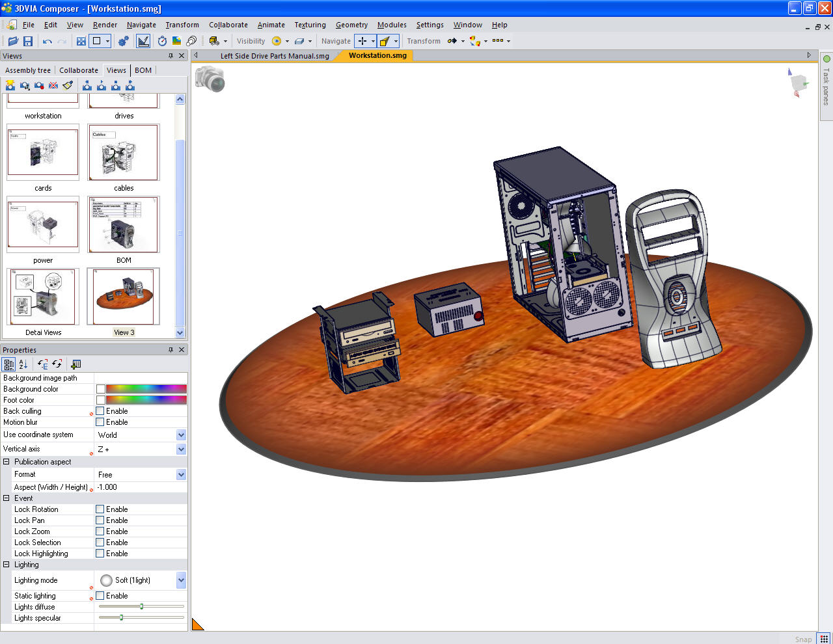
Task: Click the Undo arrow icon
Action: coord(48,41)
